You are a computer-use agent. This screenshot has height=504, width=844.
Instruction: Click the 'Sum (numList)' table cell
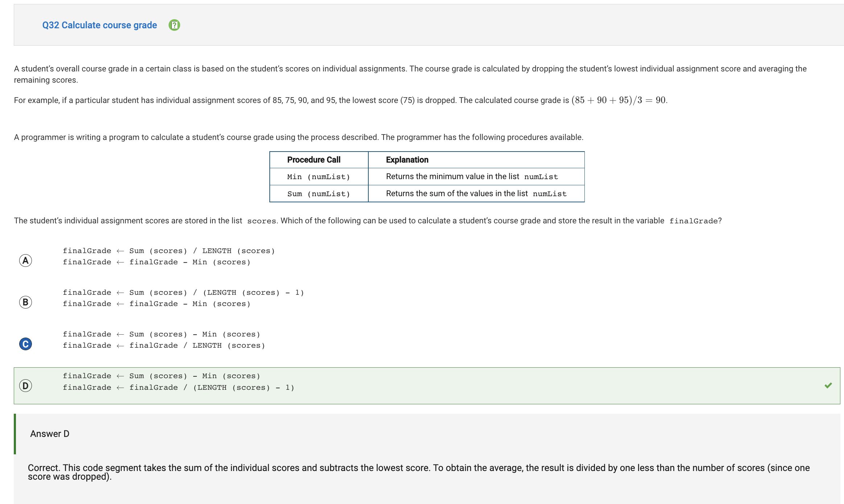point(319,194)
